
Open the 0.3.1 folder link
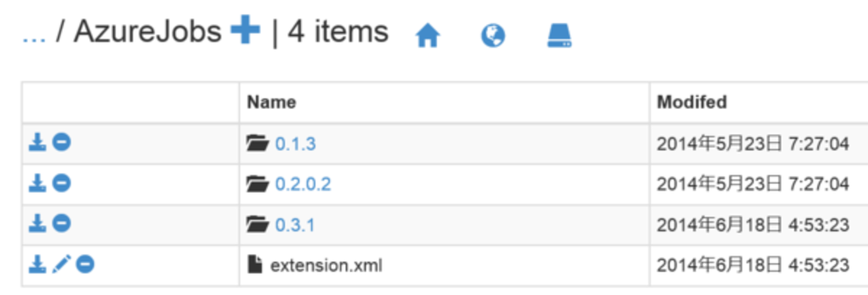(x=294, y=226)
